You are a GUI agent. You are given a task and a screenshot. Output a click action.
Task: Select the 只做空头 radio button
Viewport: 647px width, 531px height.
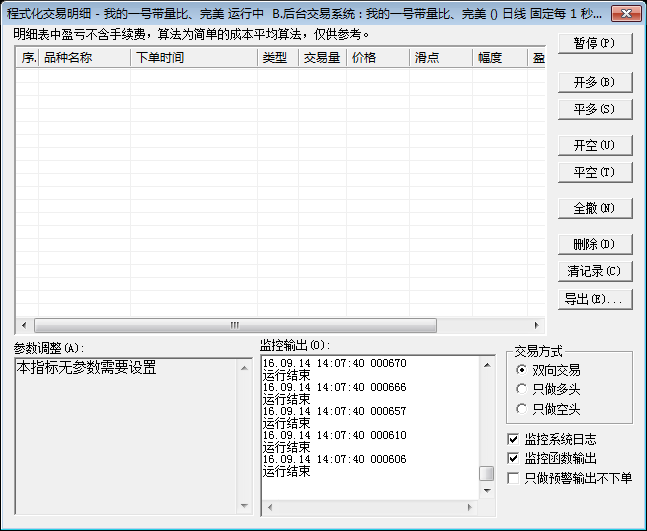pos(522,409)
